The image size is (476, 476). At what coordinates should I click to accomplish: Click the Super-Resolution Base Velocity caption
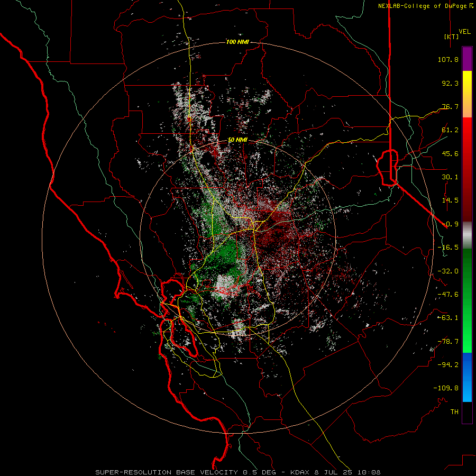tap(237, 472)
